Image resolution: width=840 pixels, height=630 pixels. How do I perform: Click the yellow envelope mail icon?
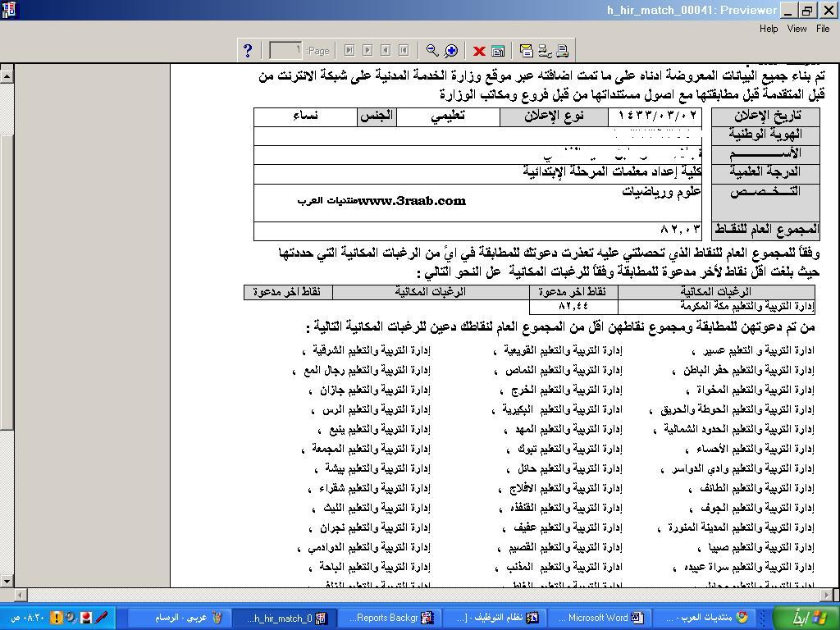(526, 50)
